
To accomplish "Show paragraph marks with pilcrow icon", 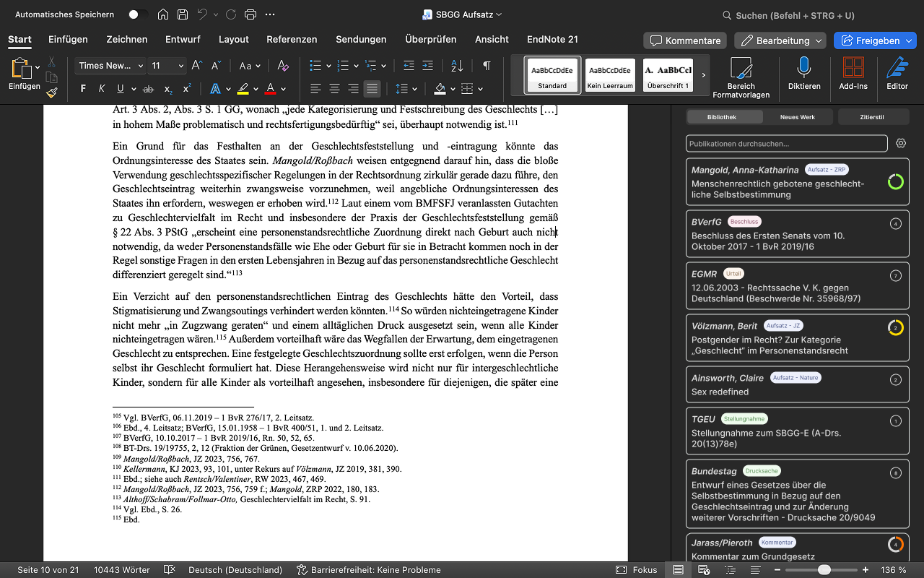I will click(x=487, y=66).
